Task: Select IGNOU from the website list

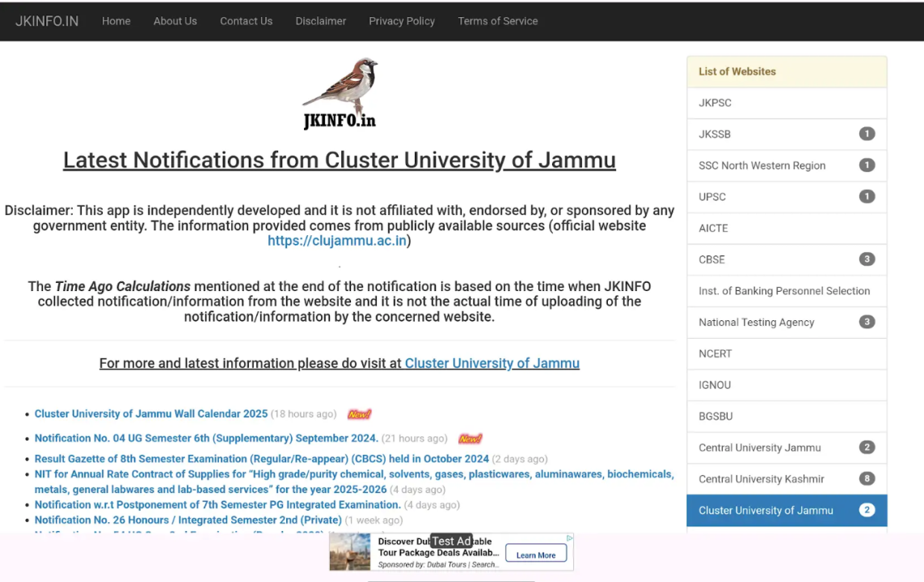Action: (787, 385)
